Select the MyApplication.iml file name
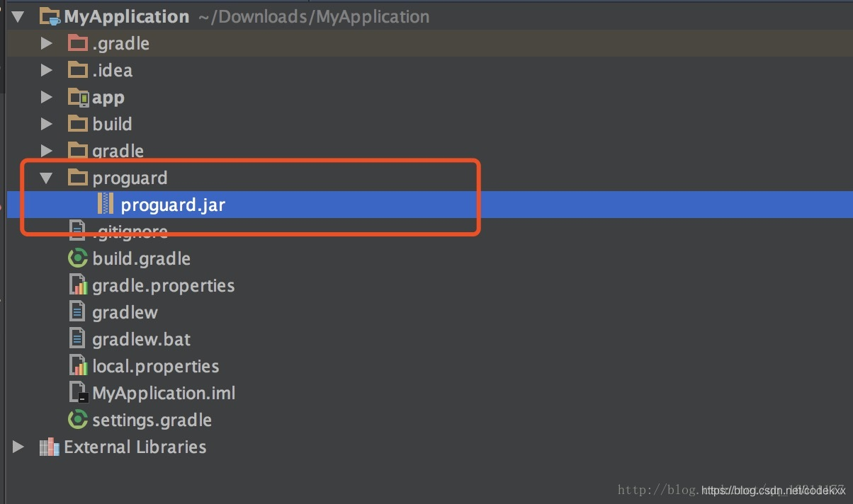Image resolution: width=853 pixels, height=504 pixels. [x=164, y=393]
